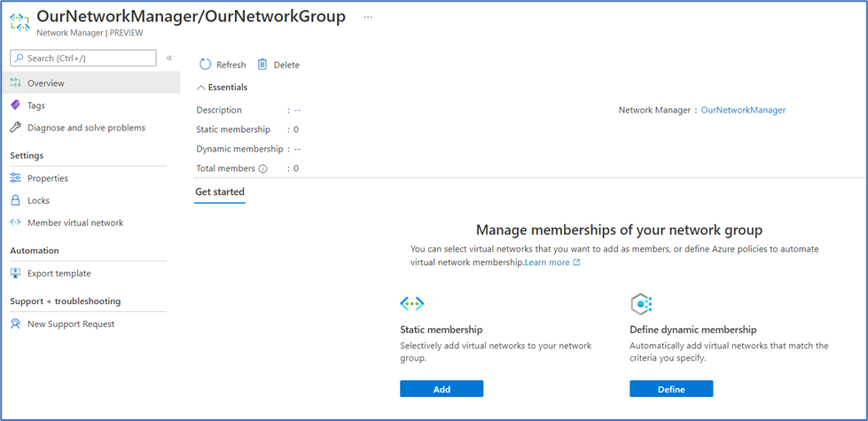Click the Tags icon in the sidebar
This screenshot has width=868, height=421.
click(x=15, y=105)
